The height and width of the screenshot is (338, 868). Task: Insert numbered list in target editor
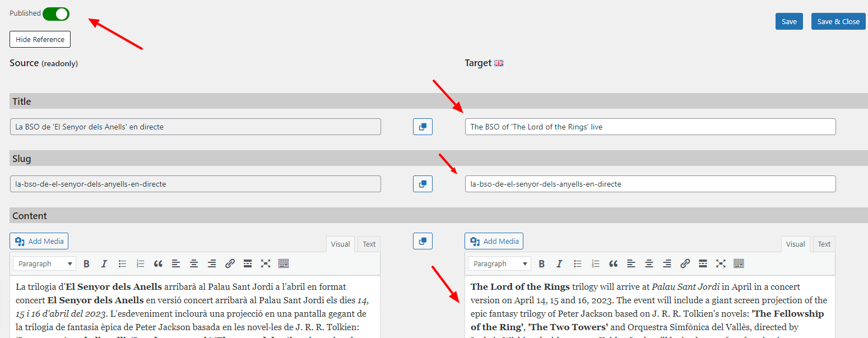pyautogui.click(x=595, y=263)
